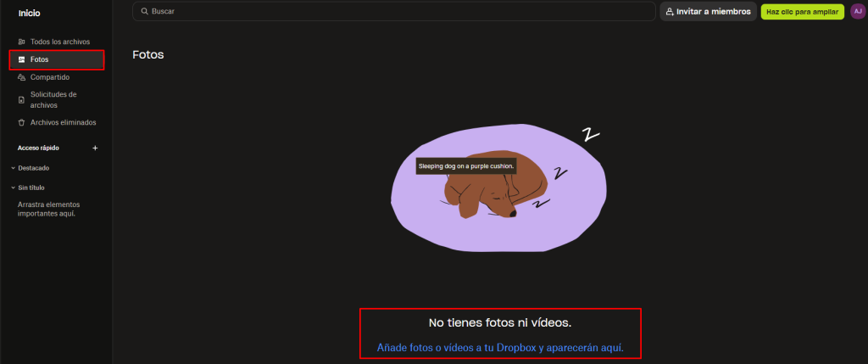Click the plus icon beside Acceso rápido
Image resolution: width=868 pixels, height=364 pixels.
click(x=95, y=148)
